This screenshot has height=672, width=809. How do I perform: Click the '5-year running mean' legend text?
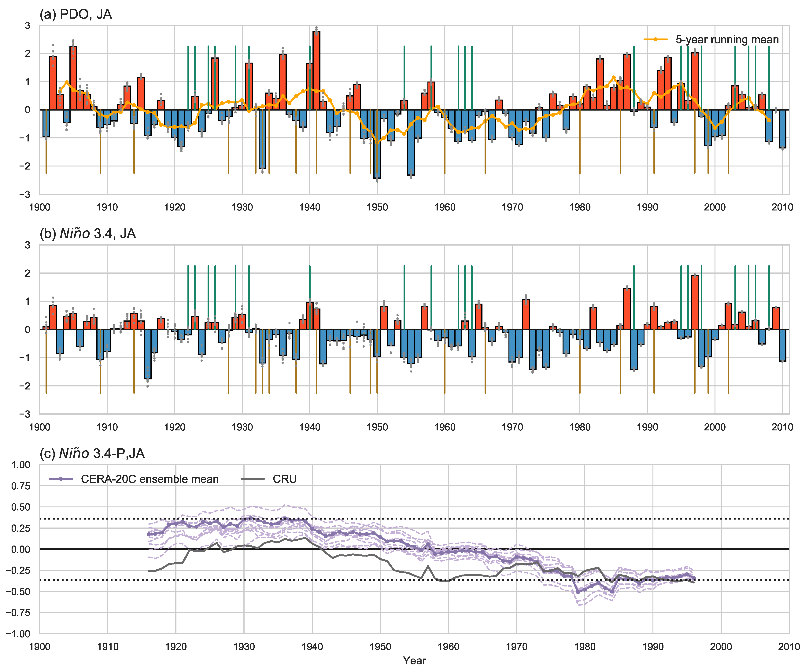(727, 39)
